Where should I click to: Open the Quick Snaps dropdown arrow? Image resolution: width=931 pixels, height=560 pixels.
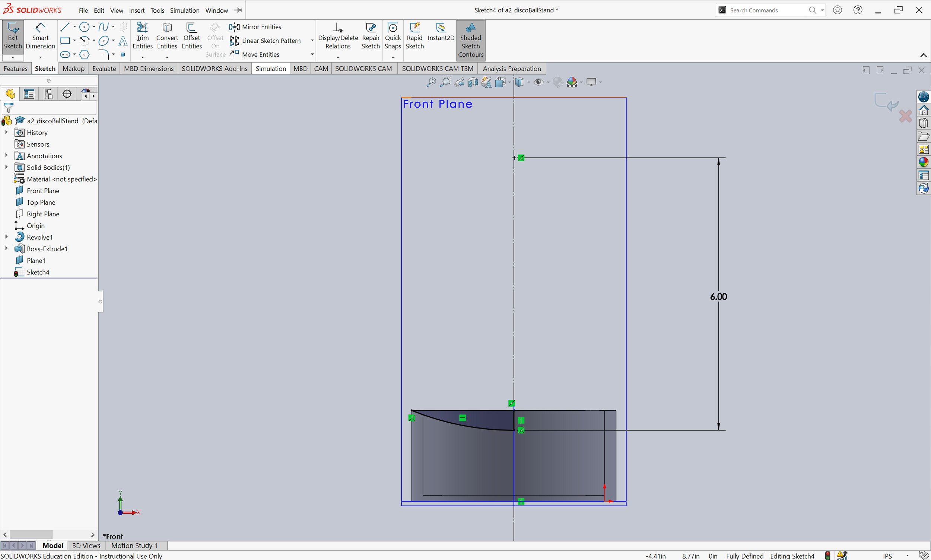coord(393,57)
